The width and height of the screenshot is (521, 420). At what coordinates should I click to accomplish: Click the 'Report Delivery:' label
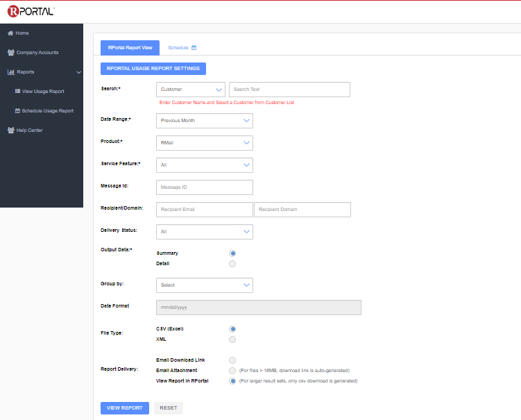119,369
